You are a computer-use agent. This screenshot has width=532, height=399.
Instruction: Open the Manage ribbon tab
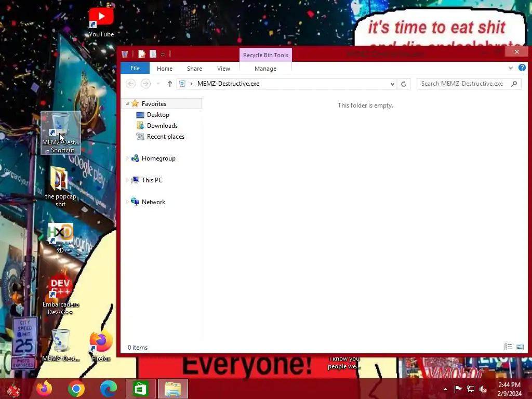click(x=265, y=69)
